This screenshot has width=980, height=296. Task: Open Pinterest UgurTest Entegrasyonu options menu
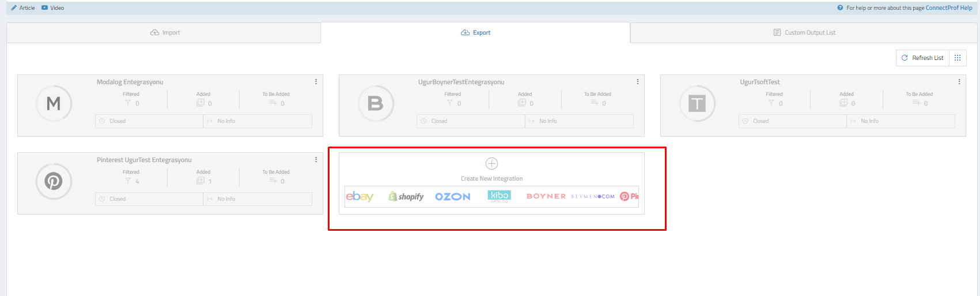316,160
